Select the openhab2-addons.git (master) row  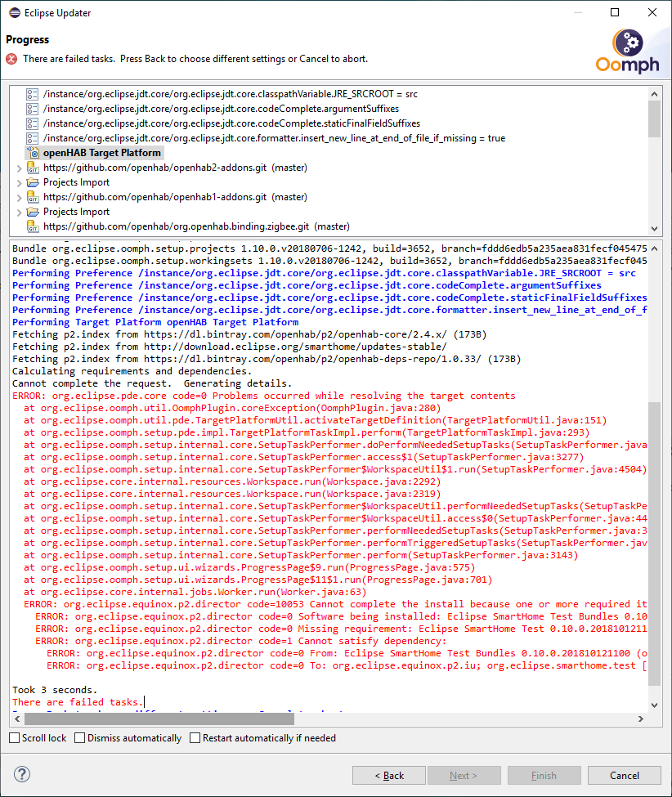176,168
